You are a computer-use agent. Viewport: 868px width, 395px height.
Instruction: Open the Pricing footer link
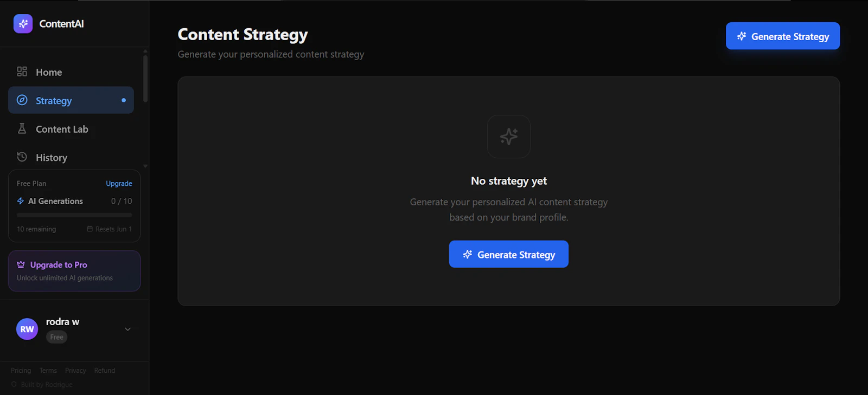pos(21,371)
